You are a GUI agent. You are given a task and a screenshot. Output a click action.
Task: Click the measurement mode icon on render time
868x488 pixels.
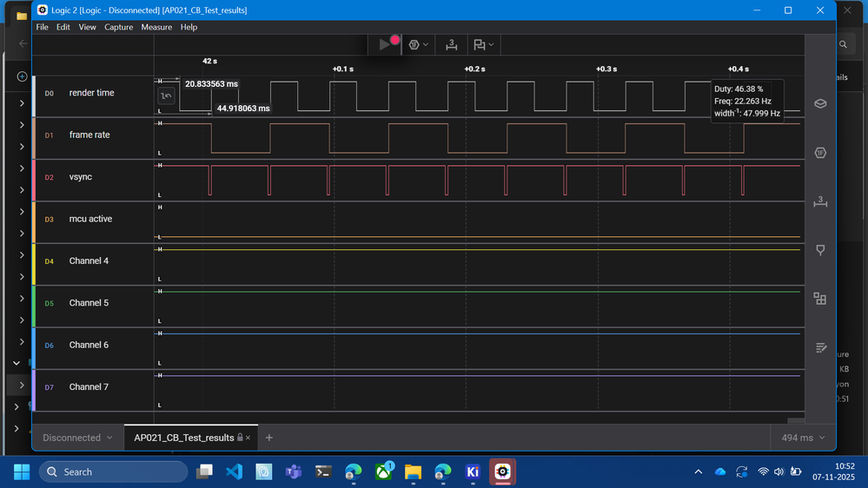[x=166, y=96]
